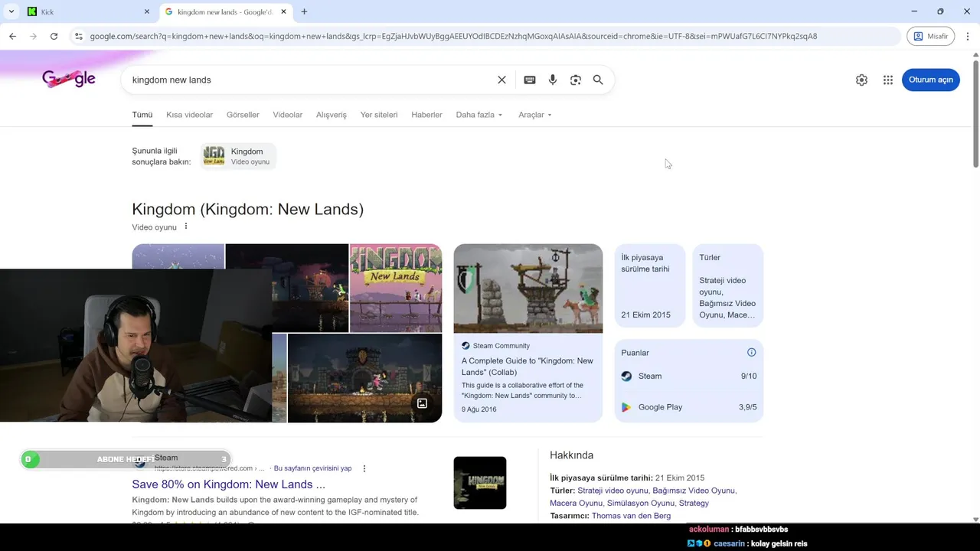Show info about Puanlar ratings
The image size is (980, 551).
tap(751, 352)
